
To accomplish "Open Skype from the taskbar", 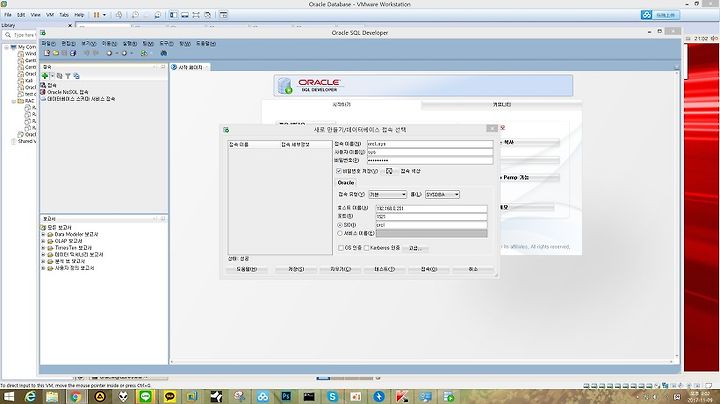I will (x=332, y=397).
